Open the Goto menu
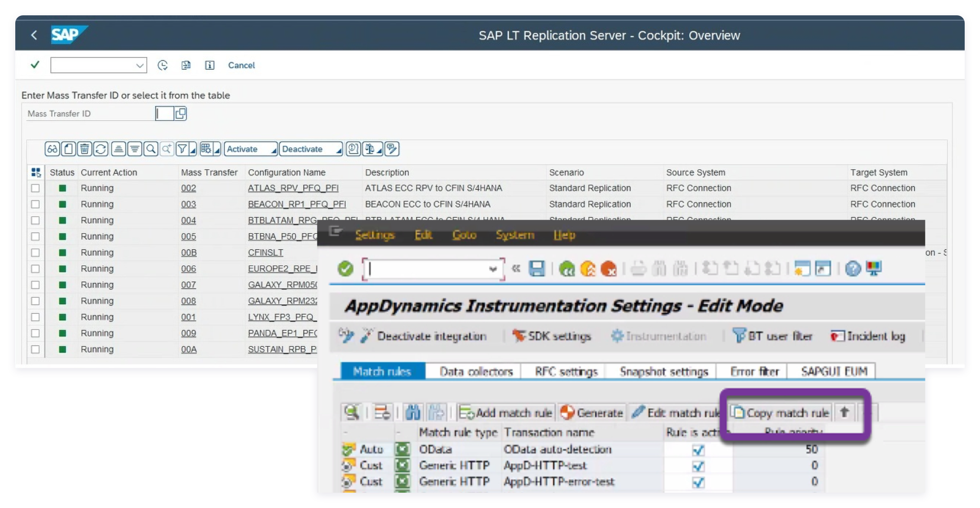 coord(464,234)
